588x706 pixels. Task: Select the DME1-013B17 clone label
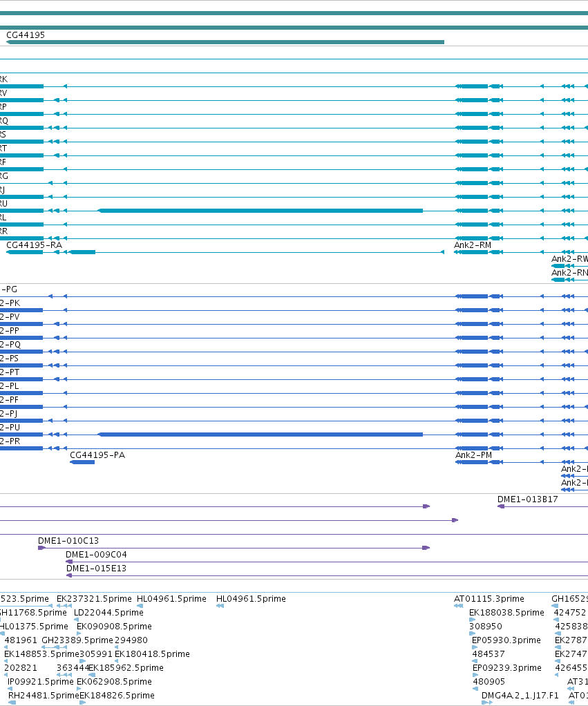[528, 499]
